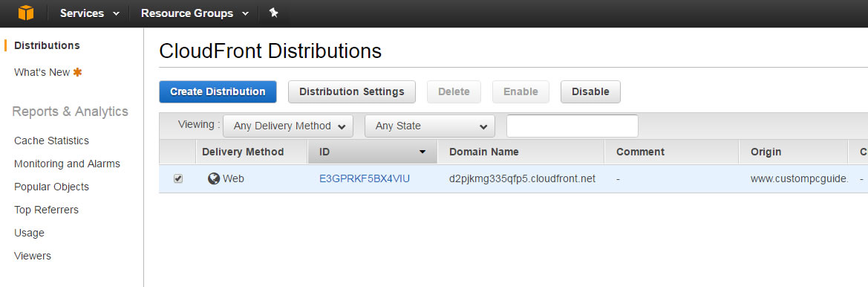Open Distribution Settings
Image resolution: width=868 pixels, height=287 pixels.
[351, 91]
